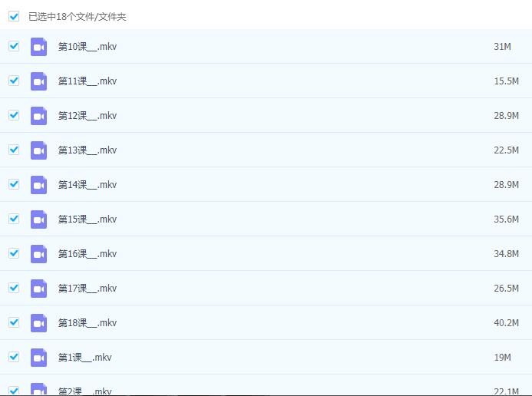Click the video icon for 第15课__.mkv
The image size is (532, 396).
tap(38, 219)
